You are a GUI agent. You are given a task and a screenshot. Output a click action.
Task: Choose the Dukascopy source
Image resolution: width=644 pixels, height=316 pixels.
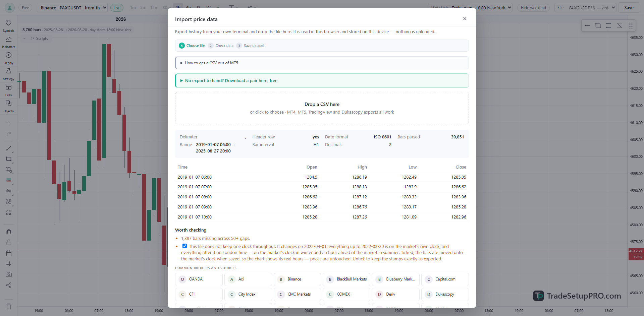pyautogui.click(x=445, y=295)
